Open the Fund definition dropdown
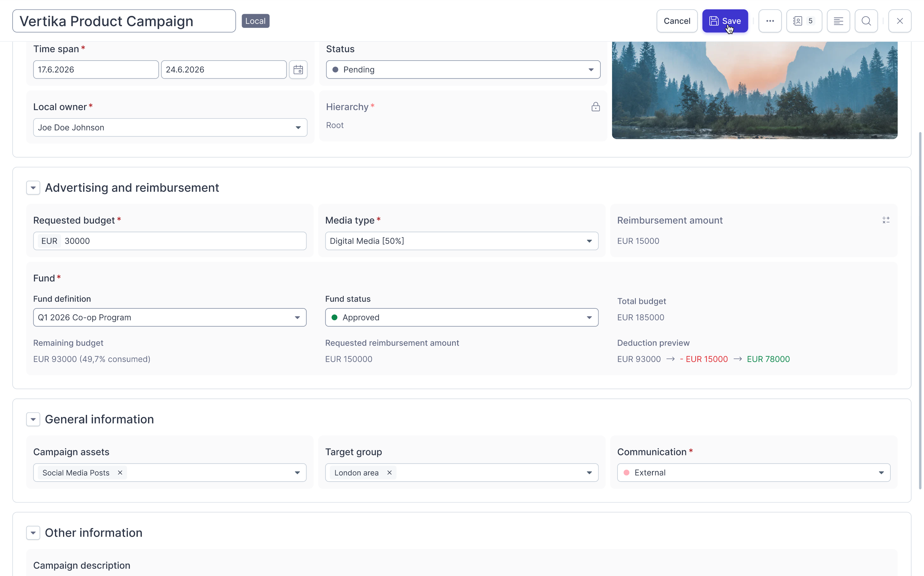Image resolution: width=924 pixels, height=576 pixels. (x=170, y=317)
